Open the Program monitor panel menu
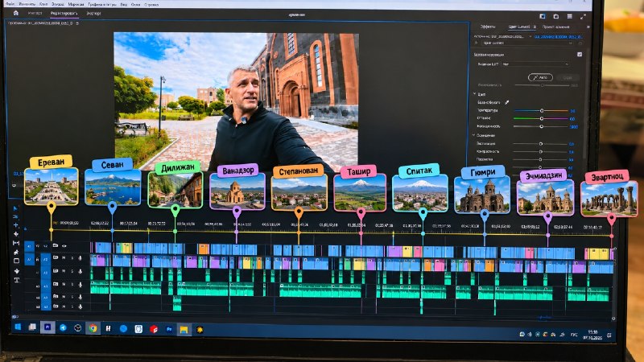The image size is (644, 362). [77, 23]
